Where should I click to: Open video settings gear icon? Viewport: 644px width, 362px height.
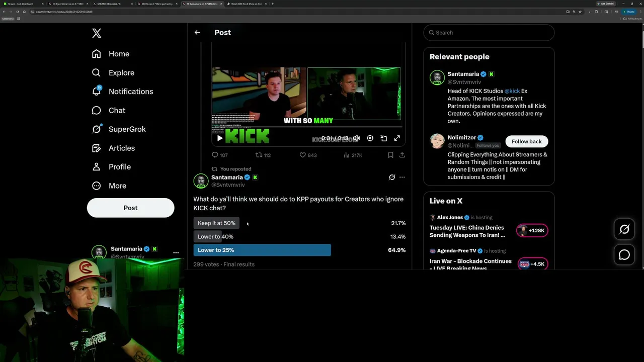point(370,138)
